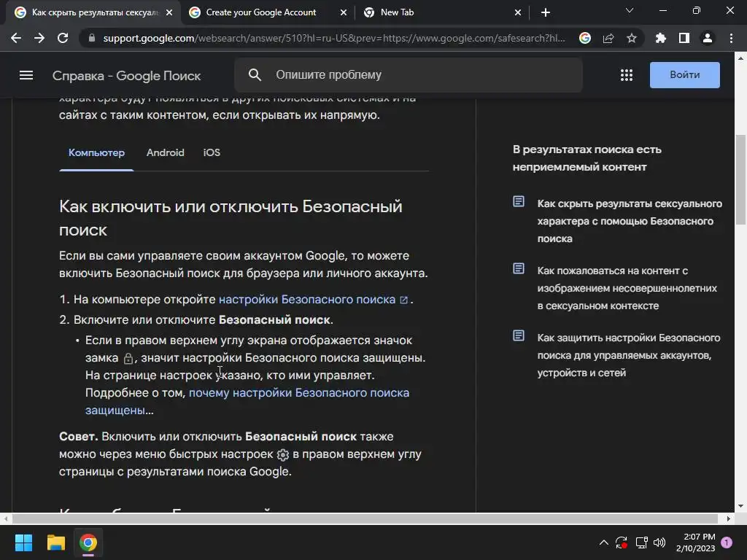The height and width of the screenshot is (560, 747).
Task: Open Chrome three-dot menu
Action: point(731,38)
